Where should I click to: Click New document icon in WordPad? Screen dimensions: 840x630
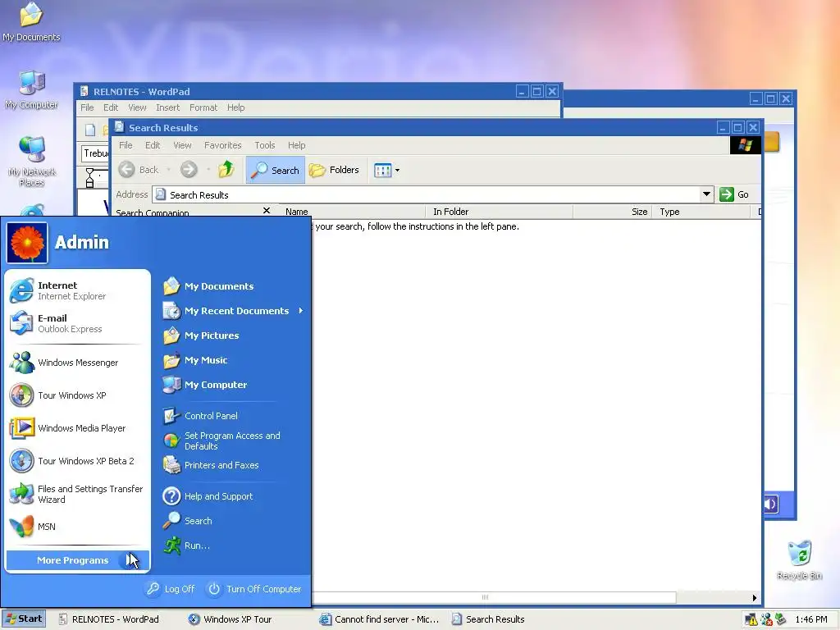(90, 130)
